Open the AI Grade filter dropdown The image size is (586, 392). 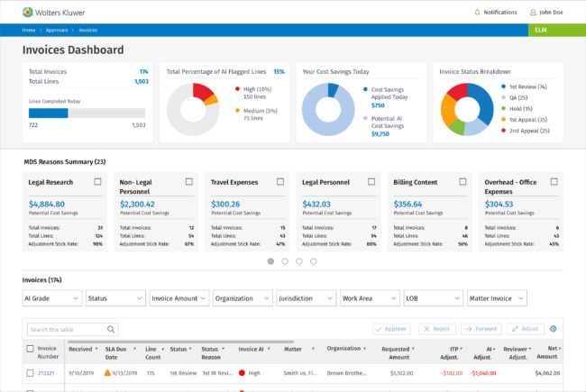pyautogui.click(x=51, y=297)
